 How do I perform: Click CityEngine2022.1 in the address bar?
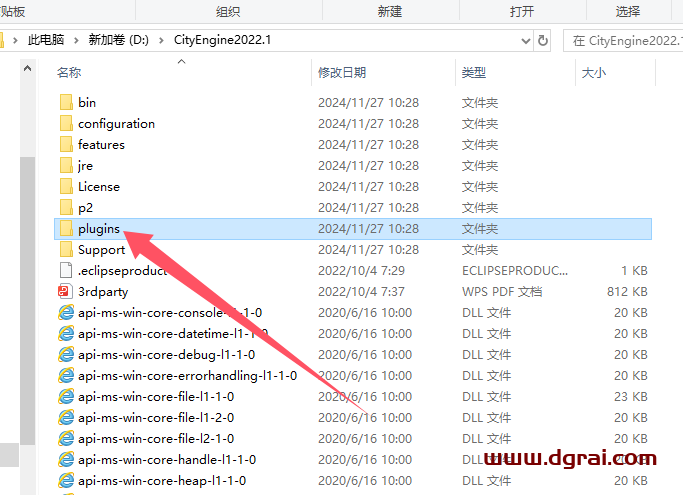(x=222, y=40)
